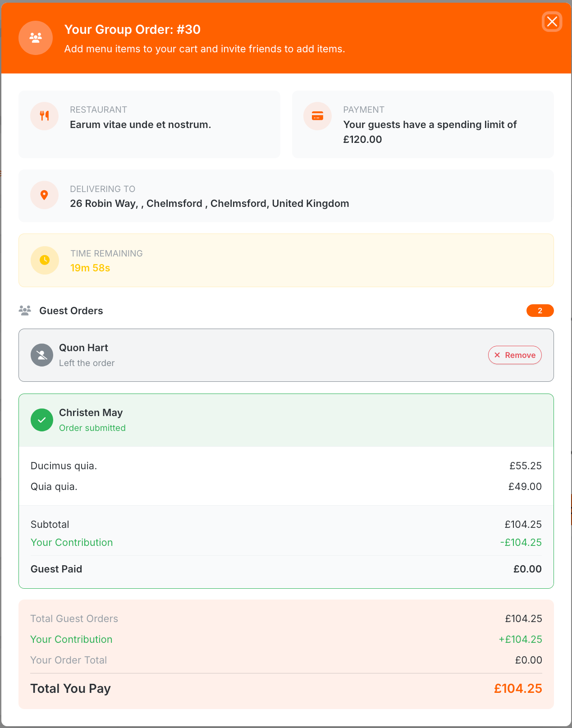572x728 pixels.
Task: Click the Total You Pay amount £104.25
Action: (518, 688)
